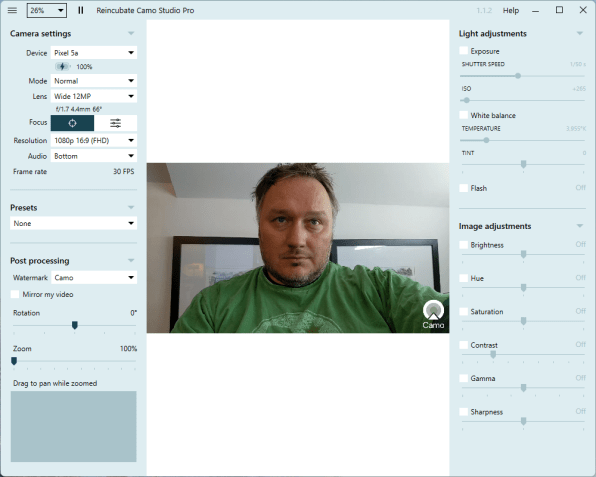Select the auto focus crosshair button
This screenshot has height=477, width=596.
72,123
